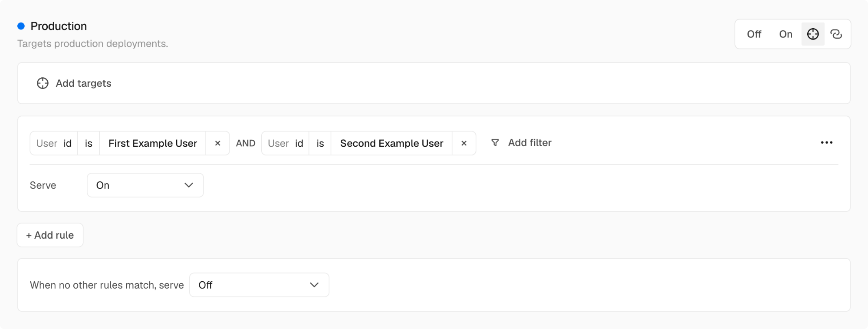The image size is (868, 329).
Task: Click the Production environment heading
Action: (59, 26)
